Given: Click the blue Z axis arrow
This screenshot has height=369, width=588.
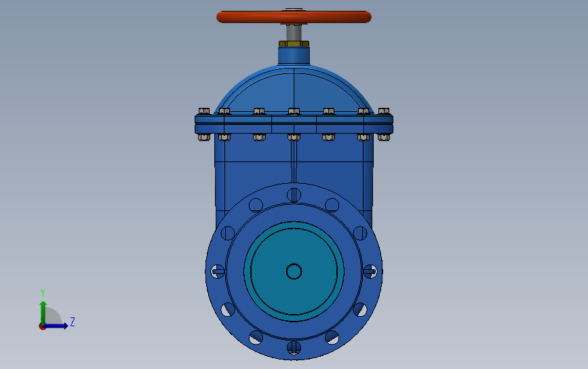Looking at the screenshot, I should [56, 326].
